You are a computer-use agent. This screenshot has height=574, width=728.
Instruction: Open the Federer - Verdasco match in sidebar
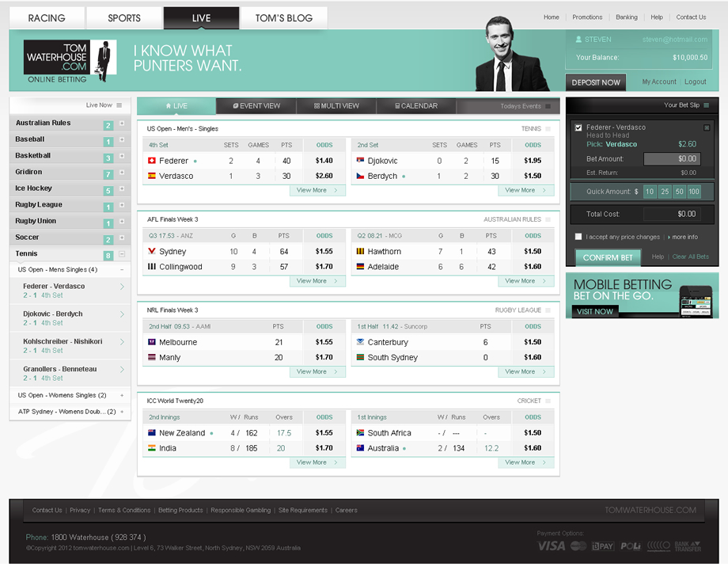coord(70,291)
